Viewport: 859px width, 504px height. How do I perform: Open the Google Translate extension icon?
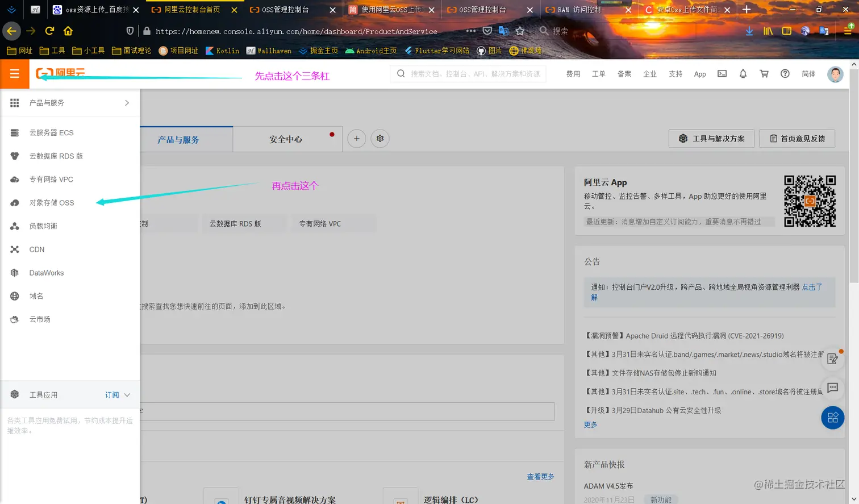[x=824, y=31]
